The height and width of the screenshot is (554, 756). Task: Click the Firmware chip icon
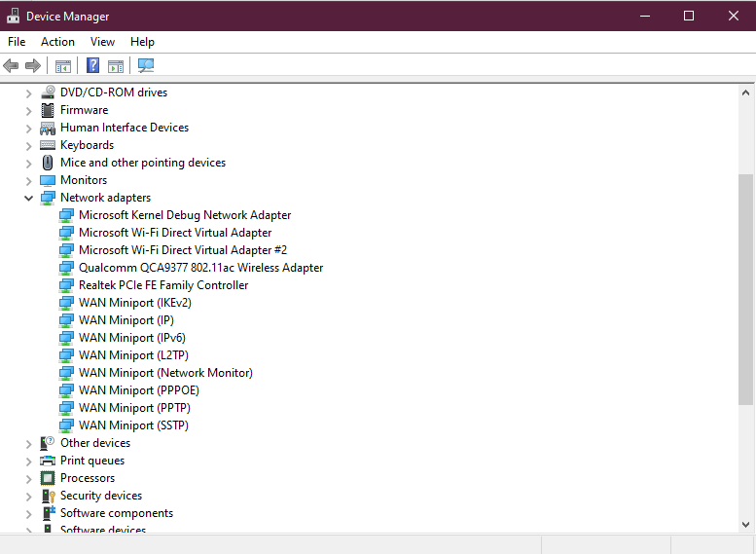pyautogui.click(x=48, y=110)
